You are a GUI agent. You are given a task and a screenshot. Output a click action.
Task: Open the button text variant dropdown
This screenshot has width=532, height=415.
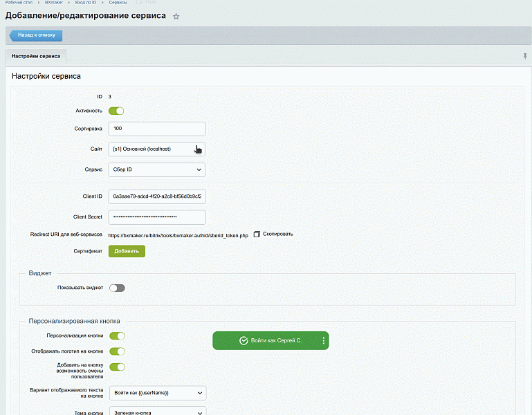pyautogui.click(x=158, y=393)
